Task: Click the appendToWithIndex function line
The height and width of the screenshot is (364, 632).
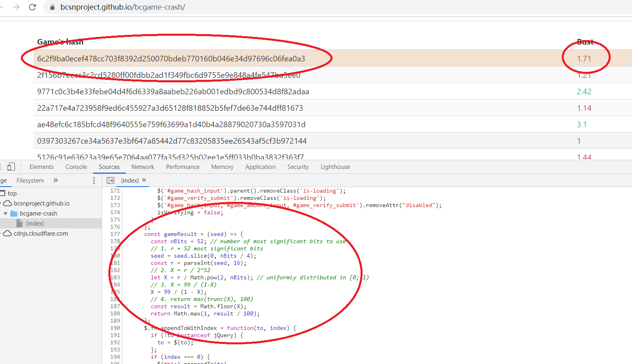Action: (220, 328)
